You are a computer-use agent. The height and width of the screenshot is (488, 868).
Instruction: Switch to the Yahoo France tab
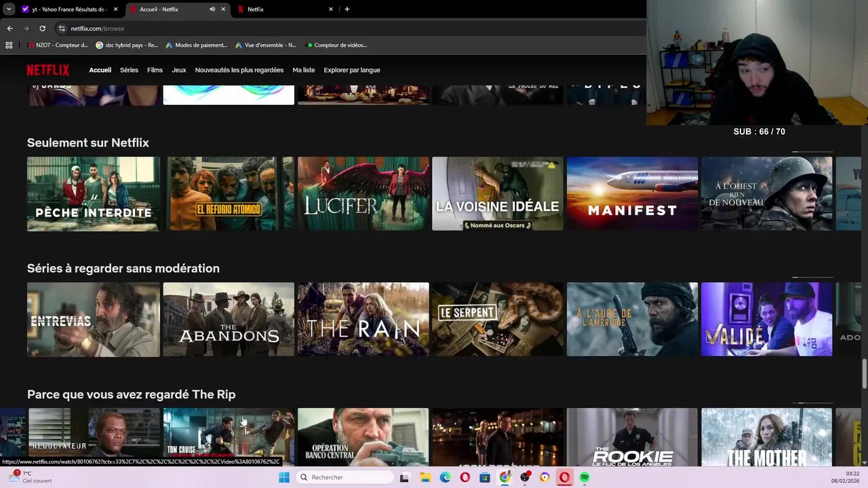coord(68,9)
